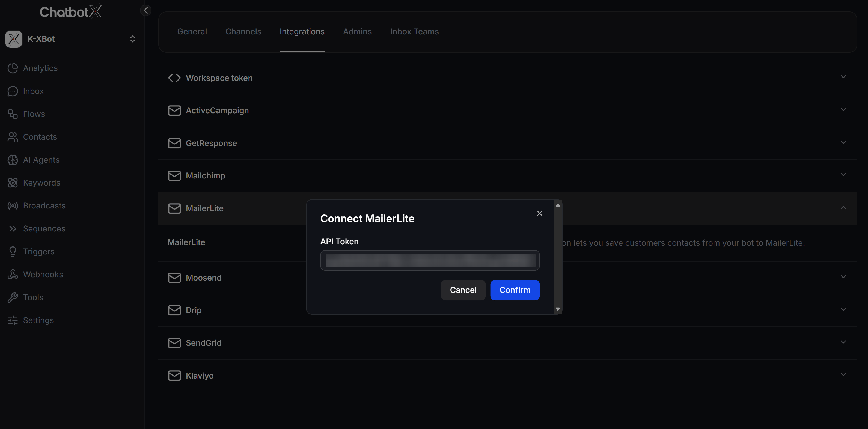The width and height of the screenshot is (868, 429).
Task: Click the Workspace token code icon
Action: click(174, 78)
